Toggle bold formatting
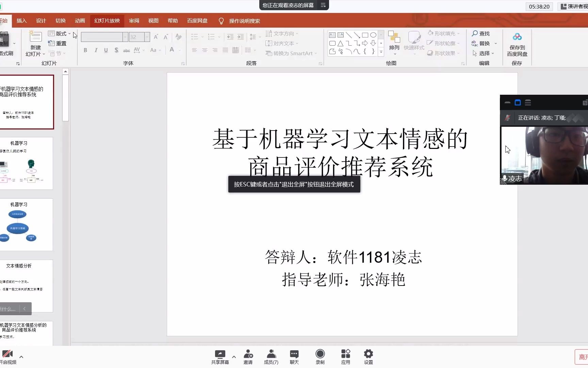The image size is (588, 368). point(85,50)
